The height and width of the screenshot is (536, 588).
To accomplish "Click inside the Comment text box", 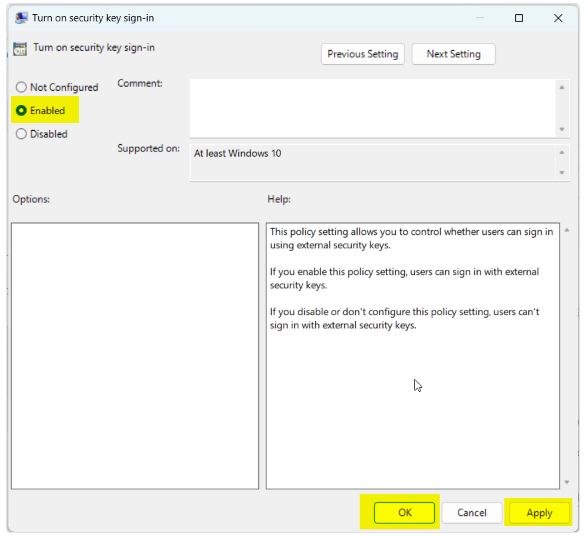I will click(372, 108).
